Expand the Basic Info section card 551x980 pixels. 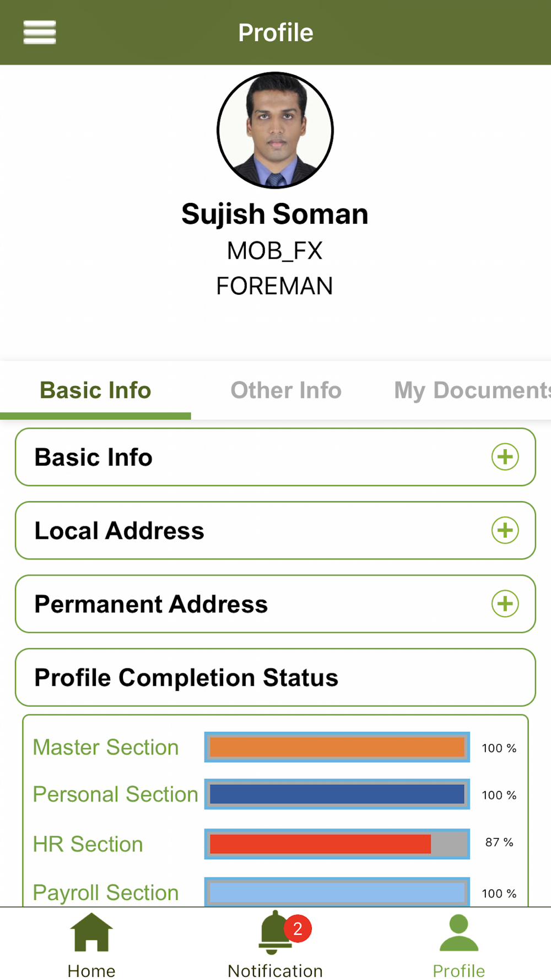tap(248, 457)
